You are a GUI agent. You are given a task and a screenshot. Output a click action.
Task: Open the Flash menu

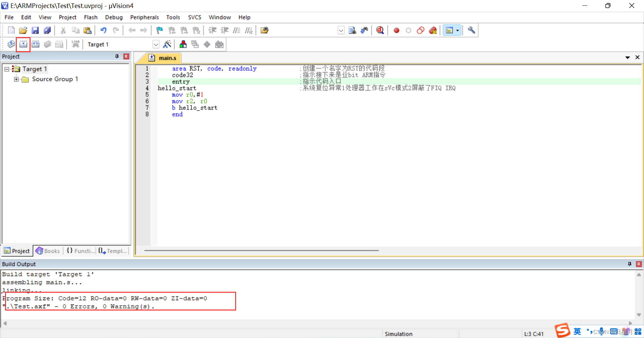pyautogui.click(x=91, y=17)
